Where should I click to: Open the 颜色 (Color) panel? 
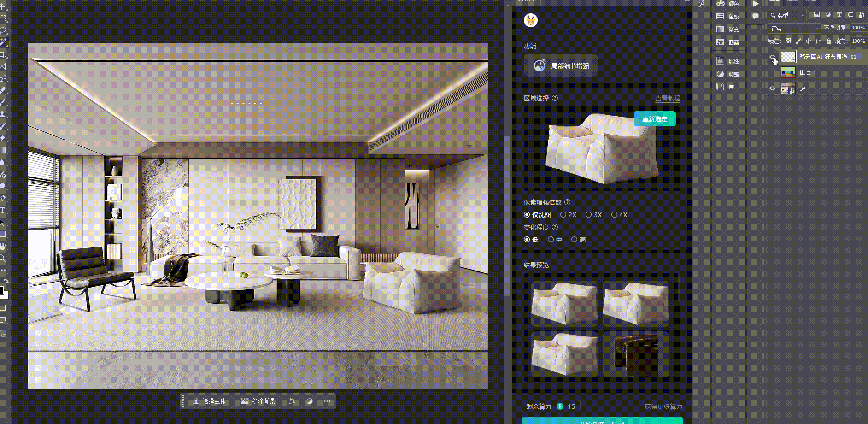coord(728,4)
